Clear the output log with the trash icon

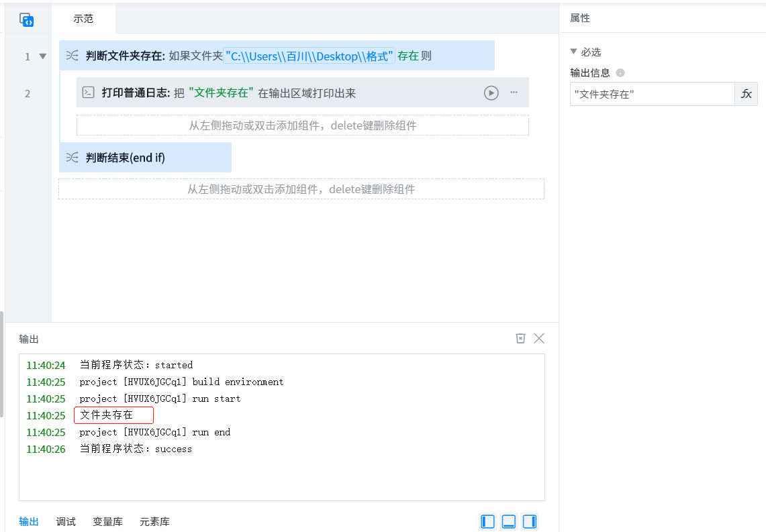(x=520, y=338)
